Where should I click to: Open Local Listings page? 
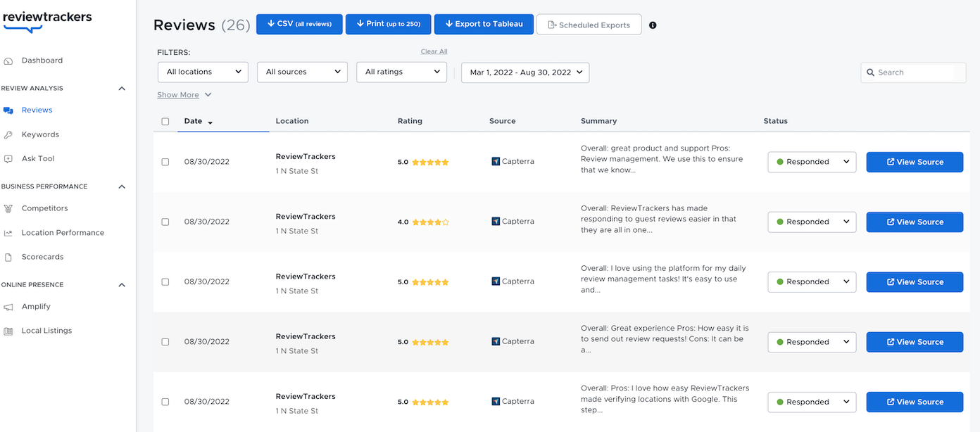point(46,331)
